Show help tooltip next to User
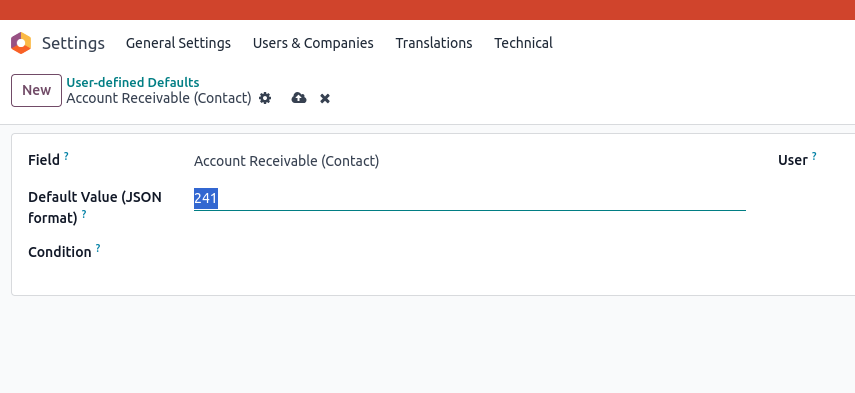This screenshot has width=855, height=393. click(x=814, y=156)
